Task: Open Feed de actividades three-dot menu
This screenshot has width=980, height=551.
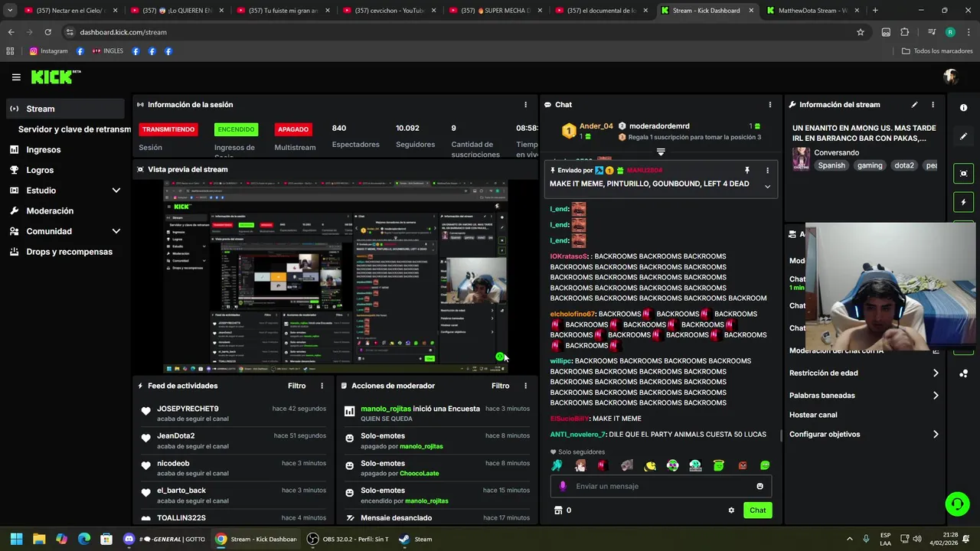Action: [322, 386]
